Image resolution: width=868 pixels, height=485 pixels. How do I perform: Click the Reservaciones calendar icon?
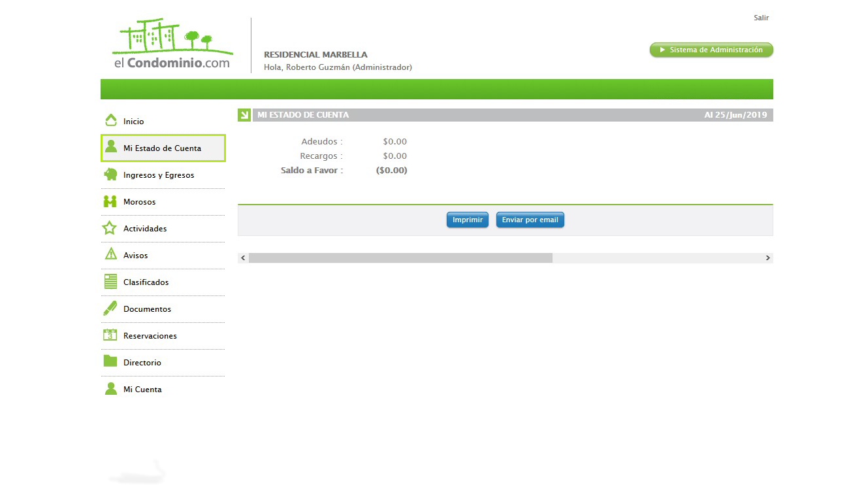pyautogui.click(x=110, y=335)
